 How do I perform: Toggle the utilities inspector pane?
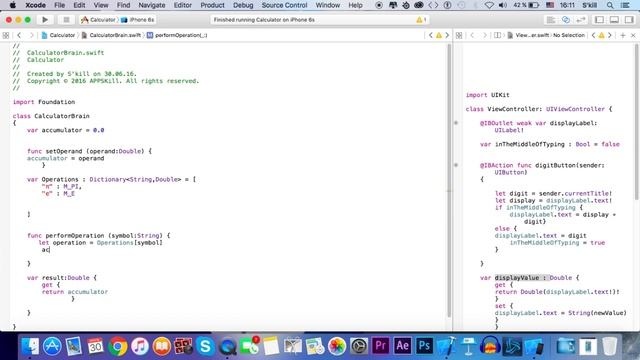click(629, 20)
